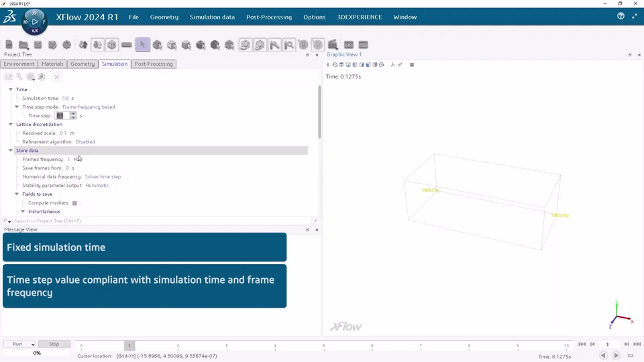
Task: Click the New project icon in toolbar
Action: [x=9, y=45]
